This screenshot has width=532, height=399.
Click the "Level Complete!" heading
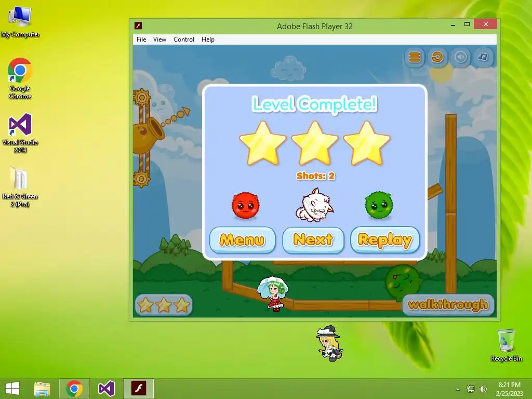[314, 104]
